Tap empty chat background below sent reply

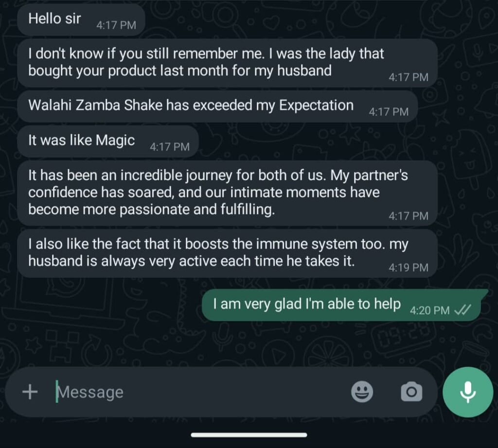point(249,344)
